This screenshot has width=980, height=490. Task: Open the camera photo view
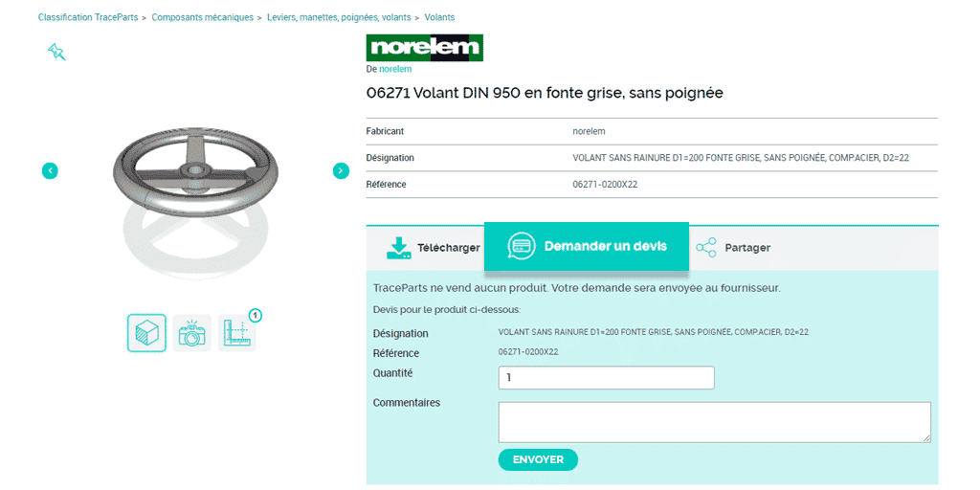192,333
